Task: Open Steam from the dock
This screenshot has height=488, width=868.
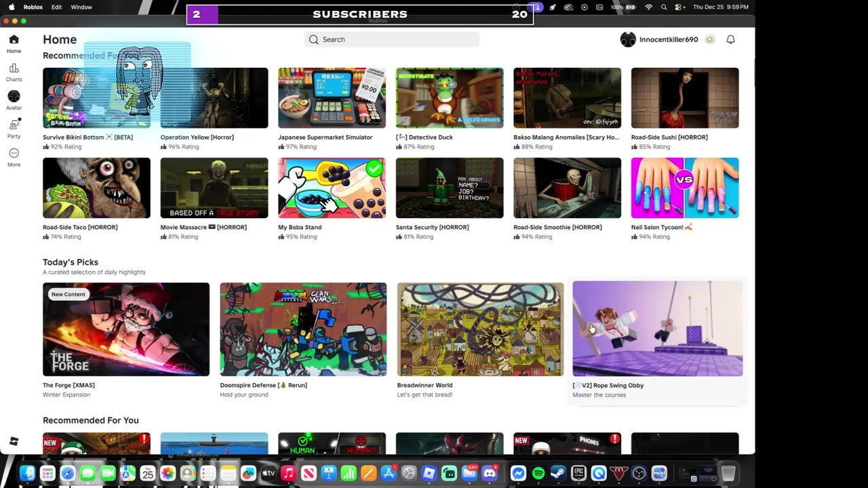Action: (558, 473)
